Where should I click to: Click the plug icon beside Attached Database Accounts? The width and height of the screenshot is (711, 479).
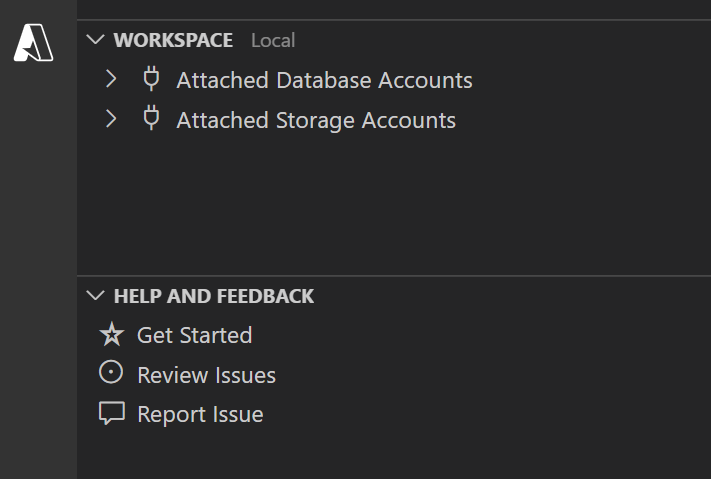pos(151,79)
